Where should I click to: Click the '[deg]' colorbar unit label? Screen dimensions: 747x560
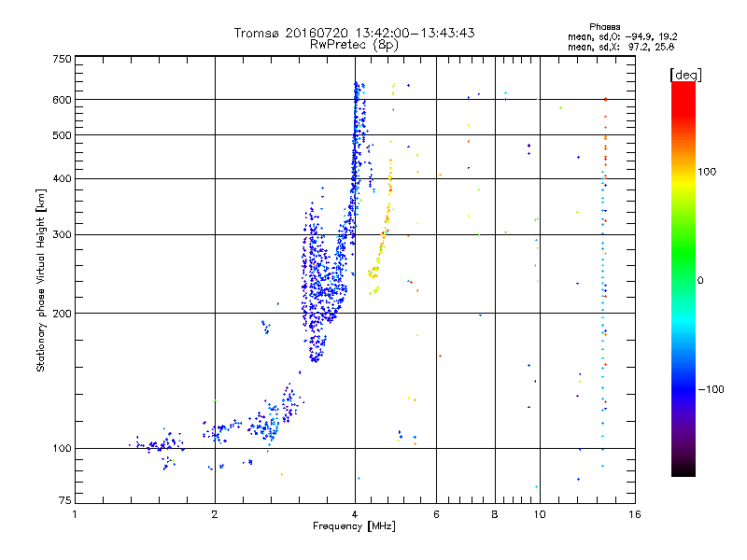click(x=685, y=75)
